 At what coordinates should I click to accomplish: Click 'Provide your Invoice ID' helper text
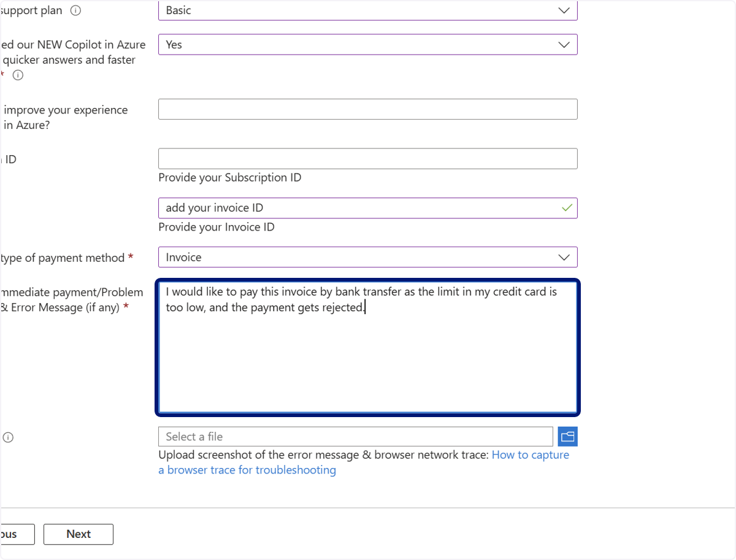tap(217, 227)
